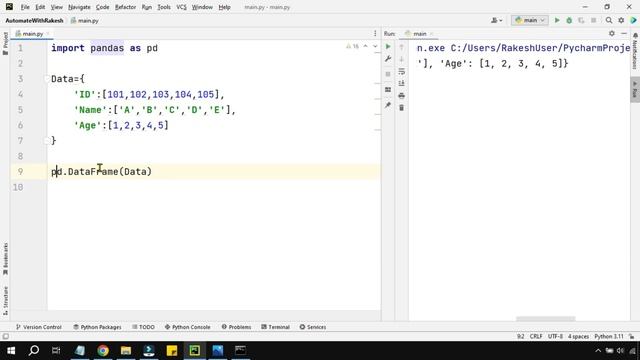Select the main tab in Run panel
Viewport: 640px width, 360px height.
(419, 33)
